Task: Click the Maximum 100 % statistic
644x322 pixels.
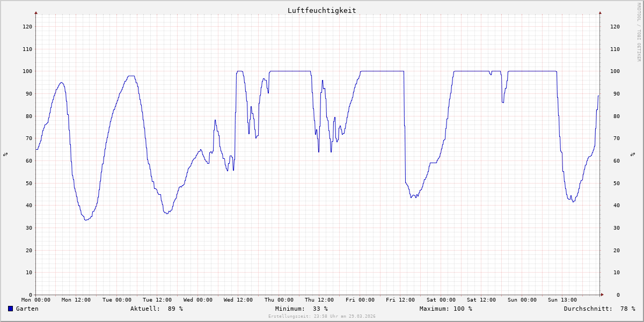Action: pyautogui.click(x=445, y=309)
